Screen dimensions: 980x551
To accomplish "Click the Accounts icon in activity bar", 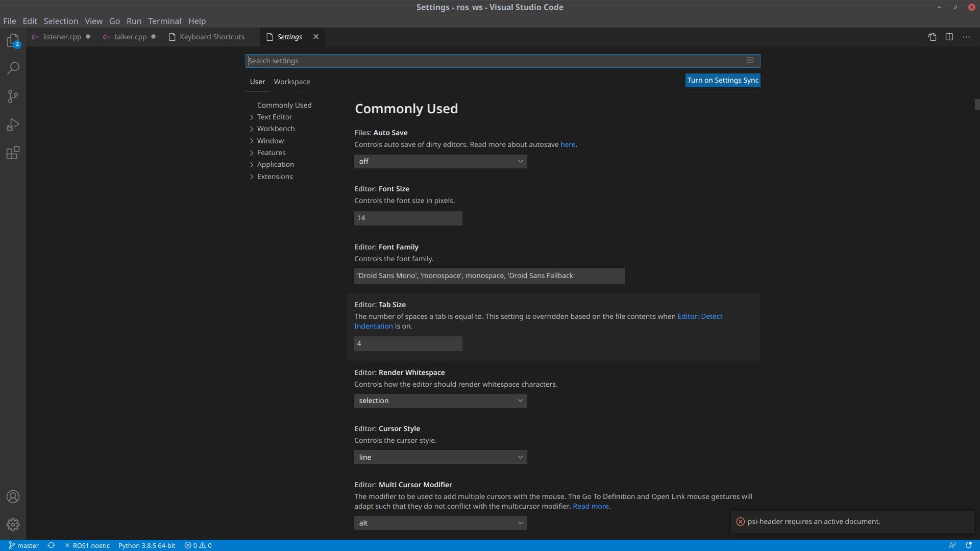I will [13, 496].
